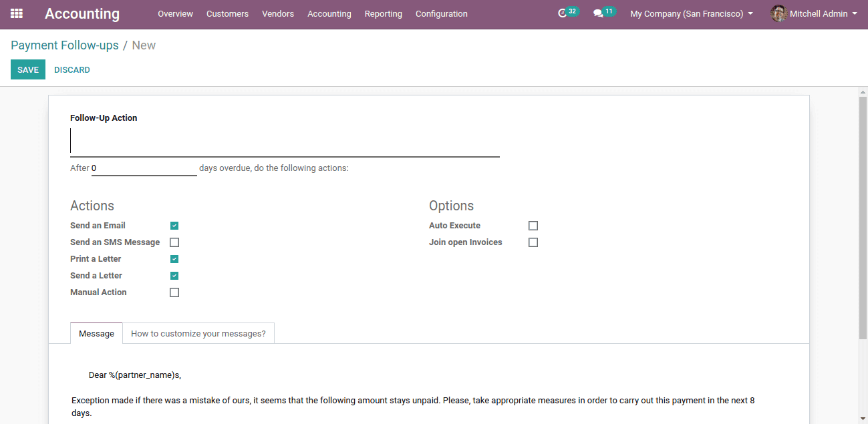Save the new follow-up record
The image size is (868, 424).
28,69
